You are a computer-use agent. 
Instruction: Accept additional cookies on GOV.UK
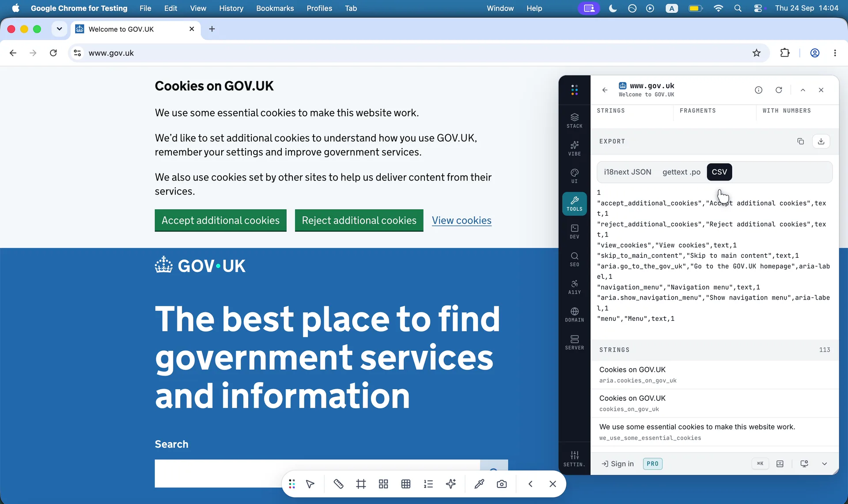click(x=220, y=220)
